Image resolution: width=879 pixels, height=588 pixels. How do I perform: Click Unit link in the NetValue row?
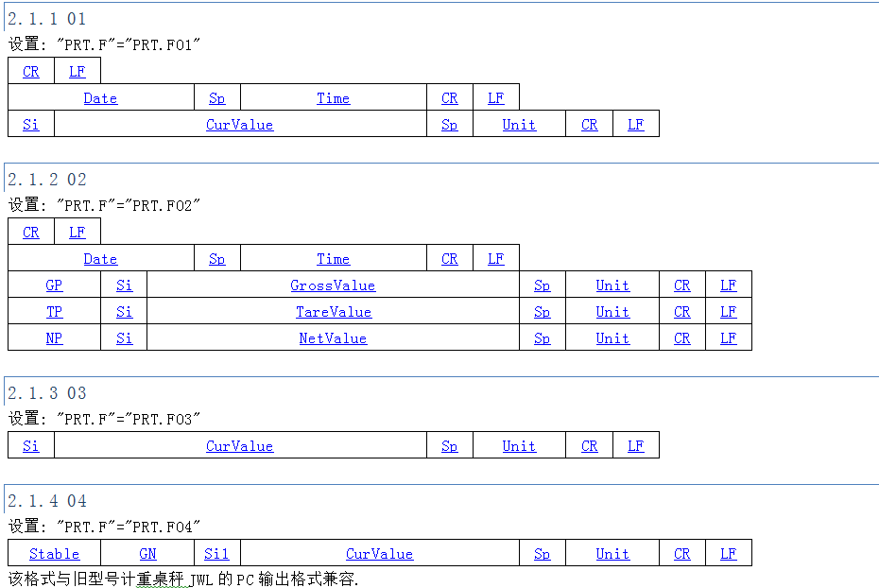612,338
